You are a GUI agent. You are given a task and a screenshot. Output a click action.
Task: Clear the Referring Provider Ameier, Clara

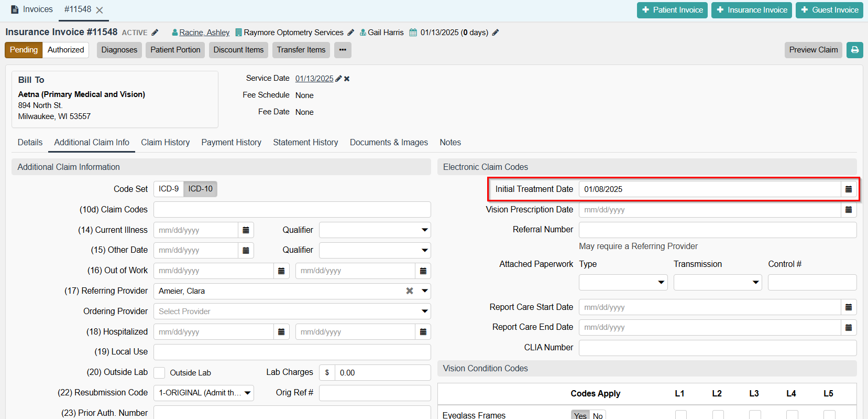(410, 291)
